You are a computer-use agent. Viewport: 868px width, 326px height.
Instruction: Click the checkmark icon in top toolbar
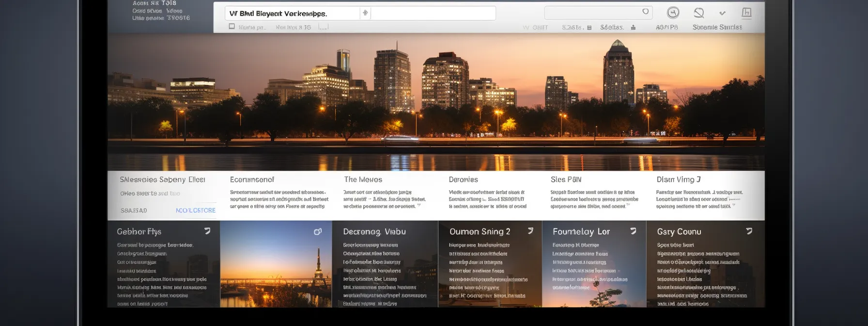(x=722, y=13)
